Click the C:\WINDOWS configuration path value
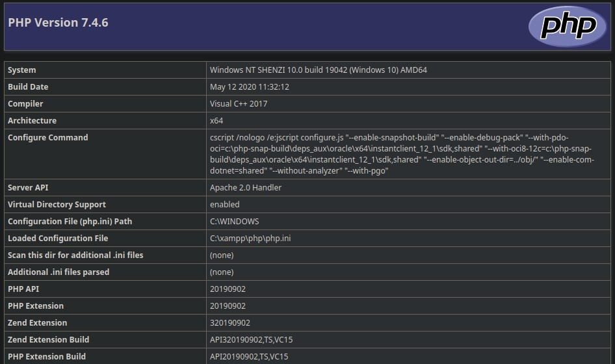Image resolution: width=615 pixels, height=364 pixels. click(234, 222)
